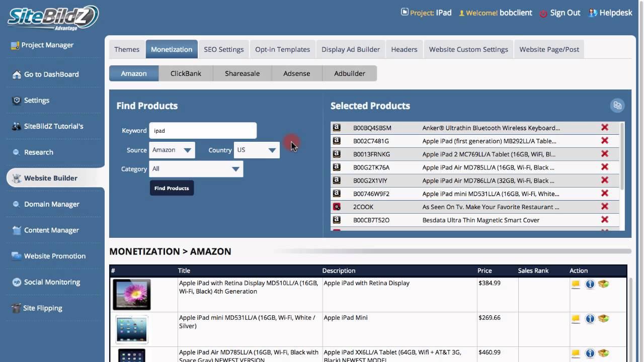Open Website Promotion in sidebar
This screenshot has width=644, height=362.
click(55, 256)
